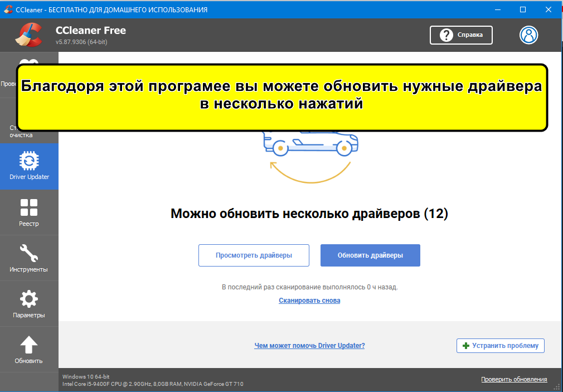Click the CCleaner logo icon in header

click(x=28, y=35)
